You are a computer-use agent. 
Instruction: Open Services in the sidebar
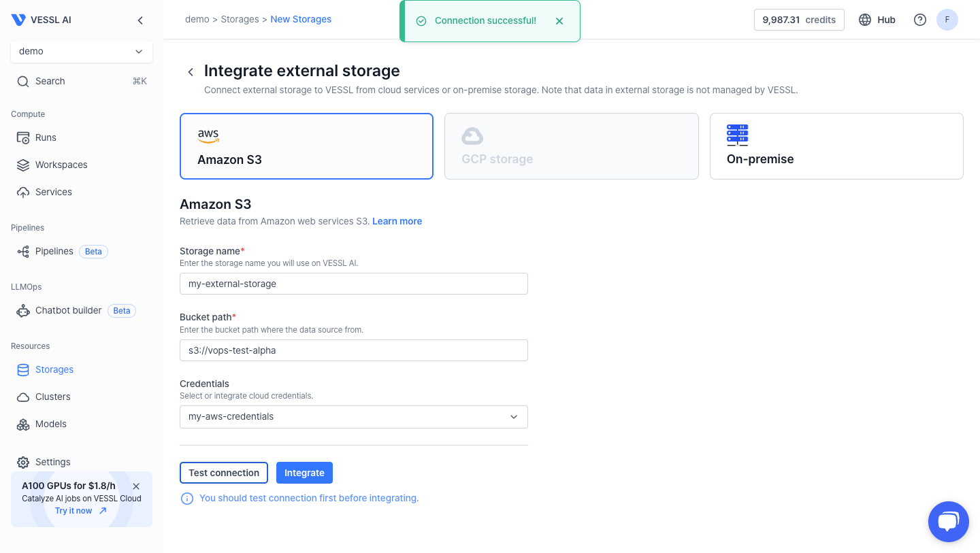[82, 192]
